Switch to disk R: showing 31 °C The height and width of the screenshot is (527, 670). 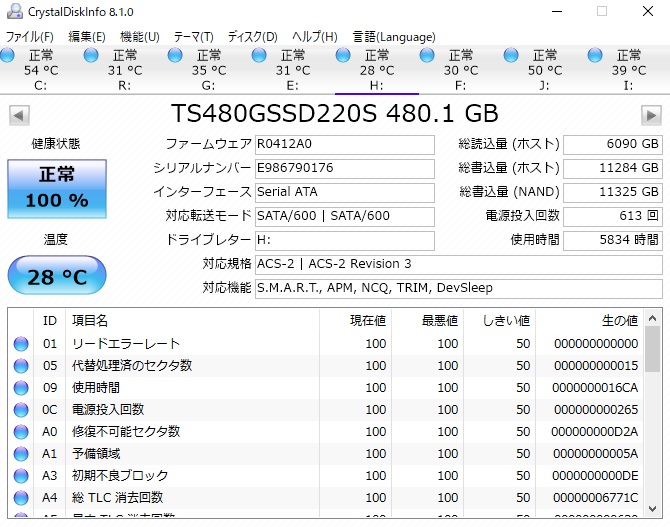click(x=124, y=70)
